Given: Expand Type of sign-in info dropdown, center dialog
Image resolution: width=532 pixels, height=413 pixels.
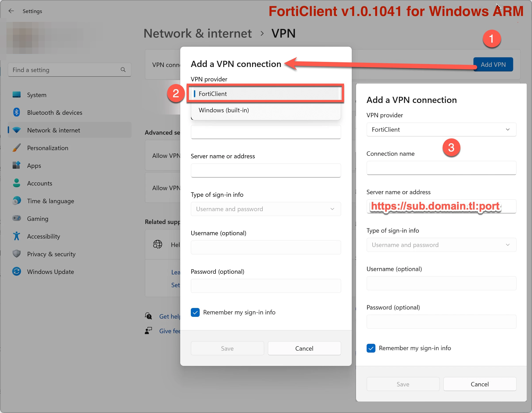Looking at the screenshot, I should [266, 209].
